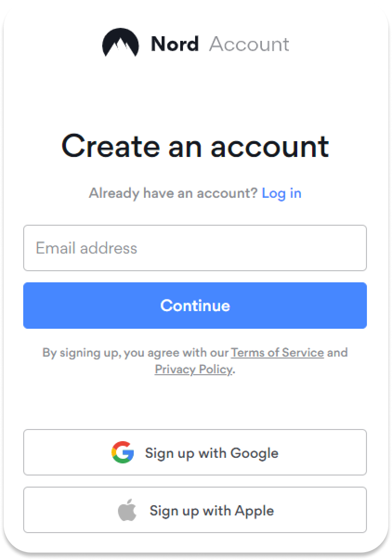Viewport: 392px width, 560px height.
Task: Click the "Create an account" heading
Action: point(195,146)
